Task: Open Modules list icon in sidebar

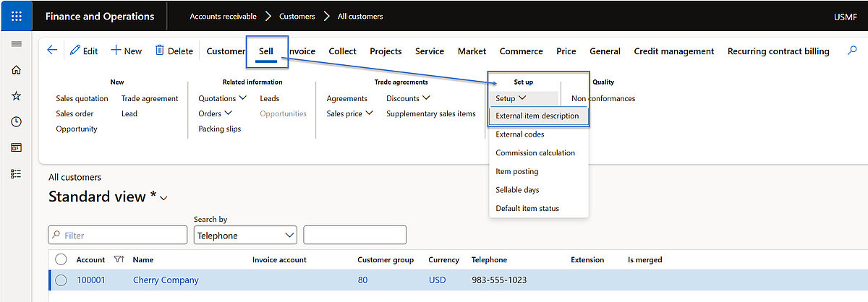Action: click(16, 173)
